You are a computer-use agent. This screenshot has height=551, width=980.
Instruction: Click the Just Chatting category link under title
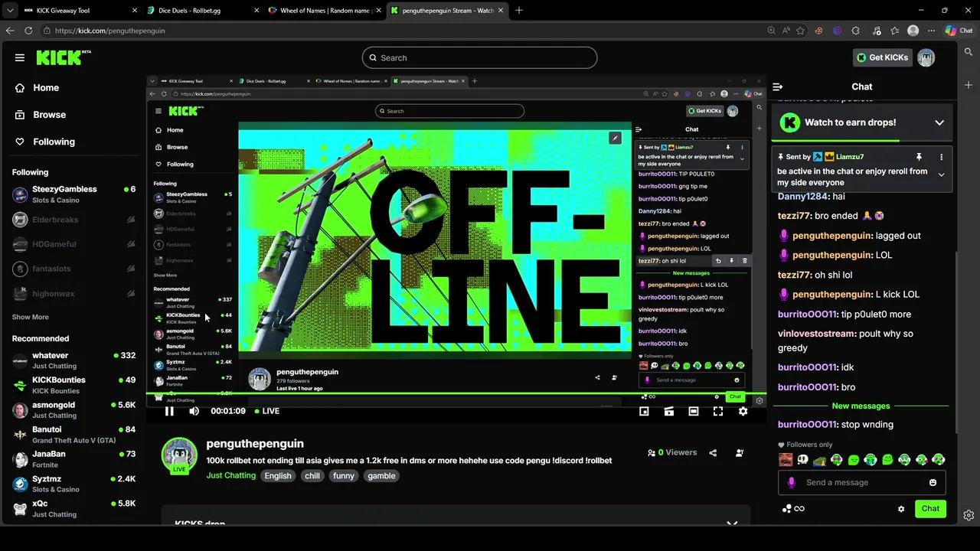pos(230,475)
